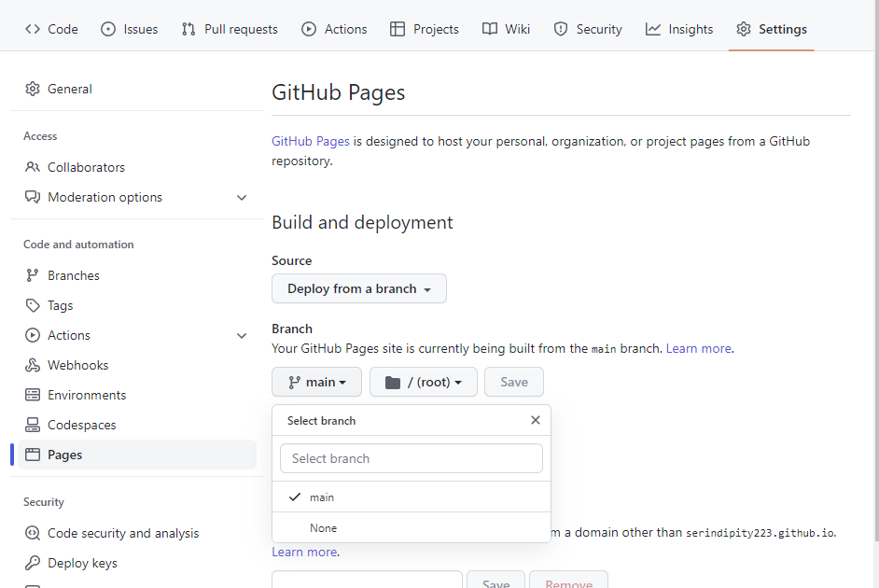
Task: Open the Insights tab
Action: (679, 29)
